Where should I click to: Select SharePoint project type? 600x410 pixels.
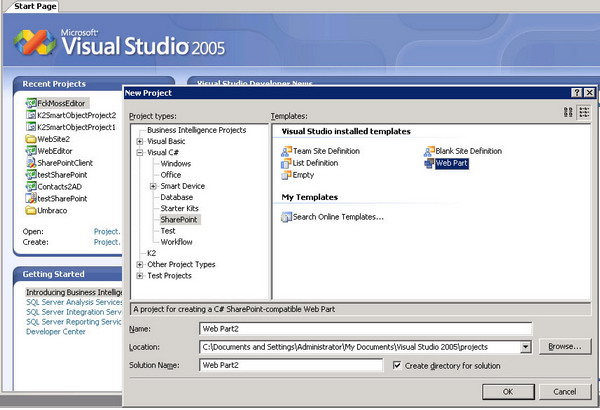point(179,220)
